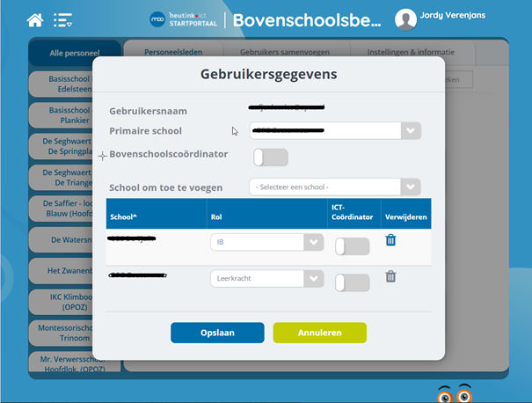This screenshot has width=532, height=403.
Task: Click the Bovenschoolsbe... page title
Action: [x=307, y=20]
